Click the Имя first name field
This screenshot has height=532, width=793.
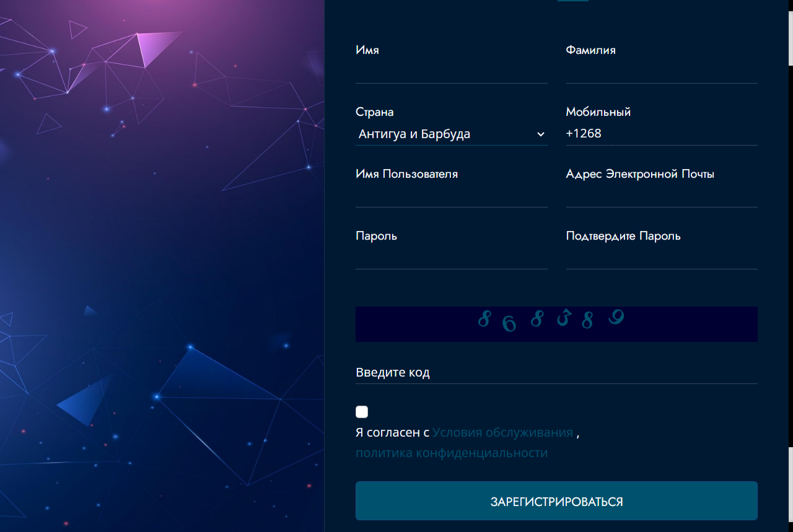(451, 72)
